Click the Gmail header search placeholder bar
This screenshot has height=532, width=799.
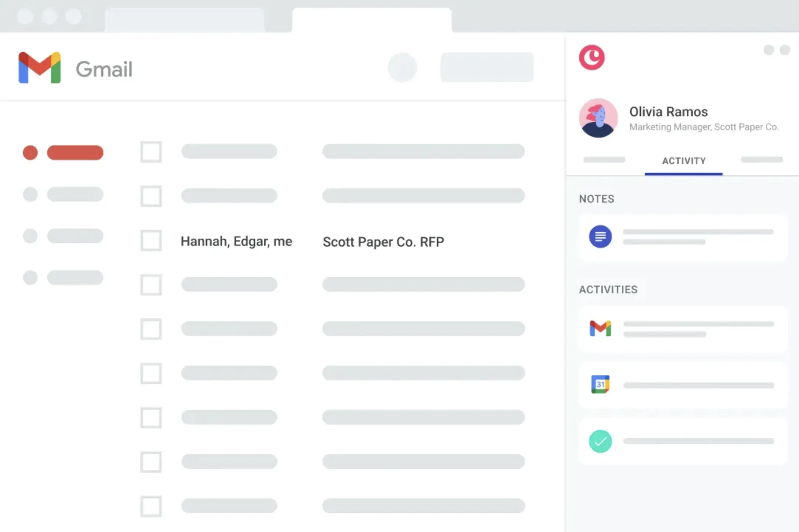[487, 68]
